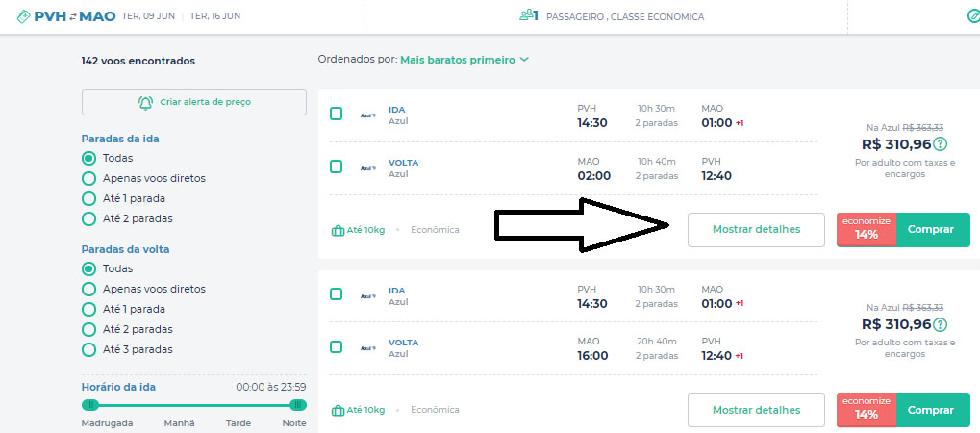Select 'Apenas voos diretos' under Paradas da ida
Viewport: 980px width, 433px height.
(x=89, y=178)
